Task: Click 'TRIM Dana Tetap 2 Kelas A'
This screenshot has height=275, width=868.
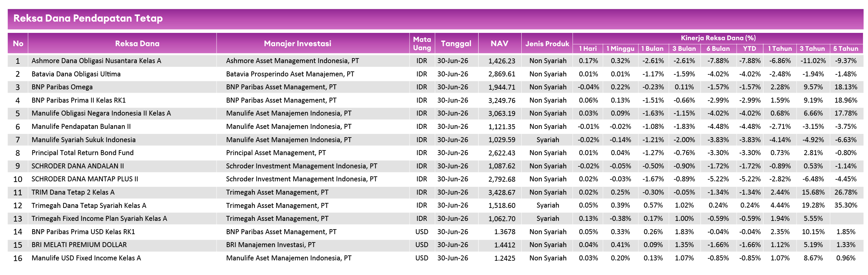Action: click(73, 192)
